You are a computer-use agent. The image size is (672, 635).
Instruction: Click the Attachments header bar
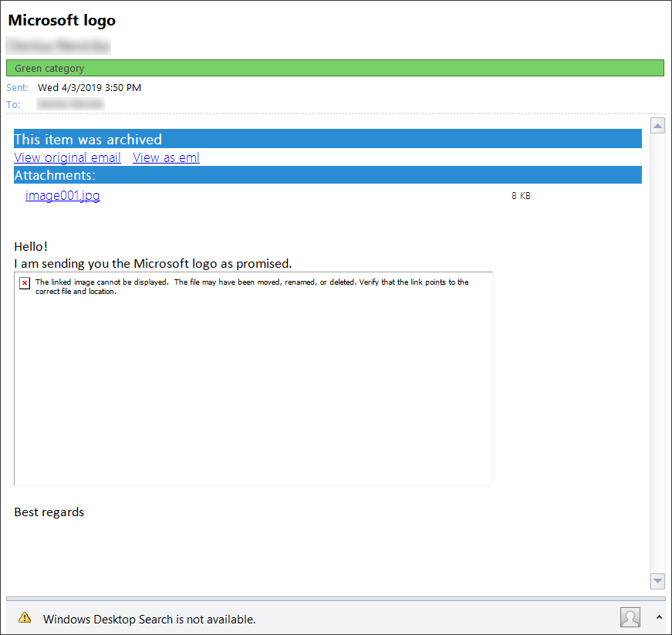[327, 175]
